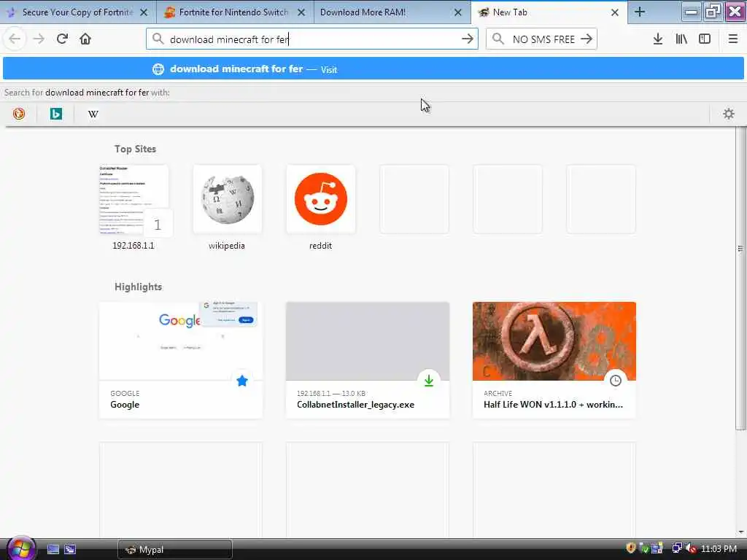Open the library icon in toolbar
The image size is (747, 560).
pos(681,39)
